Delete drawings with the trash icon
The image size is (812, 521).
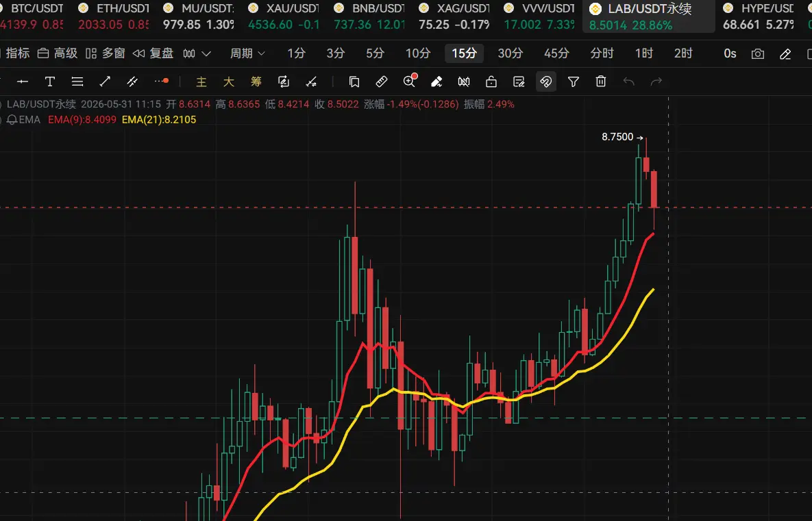tap(601, 81)
